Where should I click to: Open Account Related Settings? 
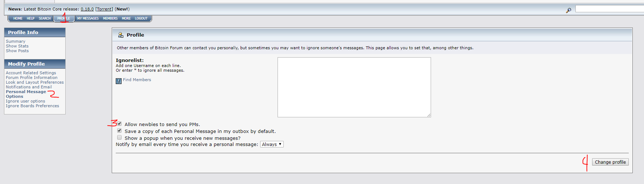[x=31, y=73]
